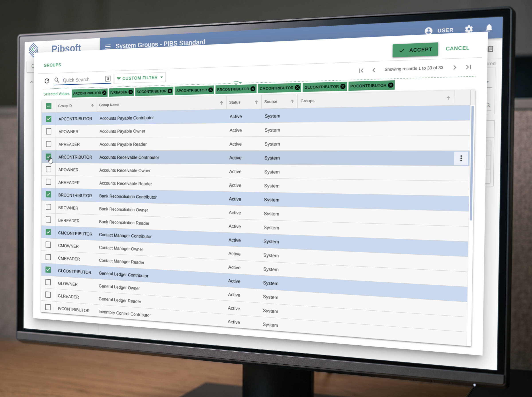Open the settings gear icon

click(x=469, y=29)
